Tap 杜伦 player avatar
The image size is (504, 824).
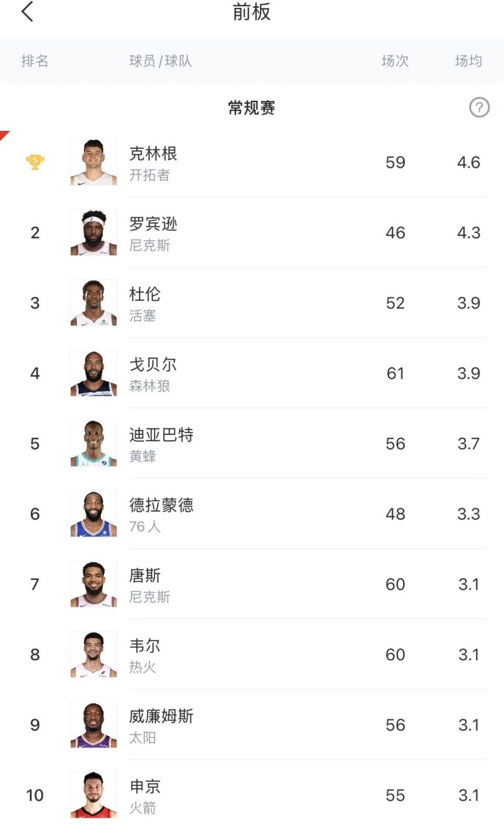click(x=93, y=303)
